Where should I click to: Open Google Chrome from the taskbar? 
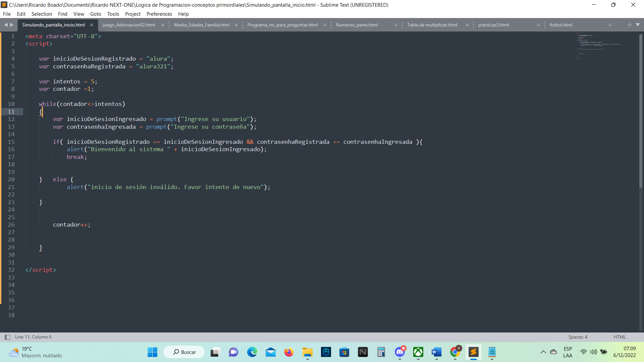[x=455, y=352]
